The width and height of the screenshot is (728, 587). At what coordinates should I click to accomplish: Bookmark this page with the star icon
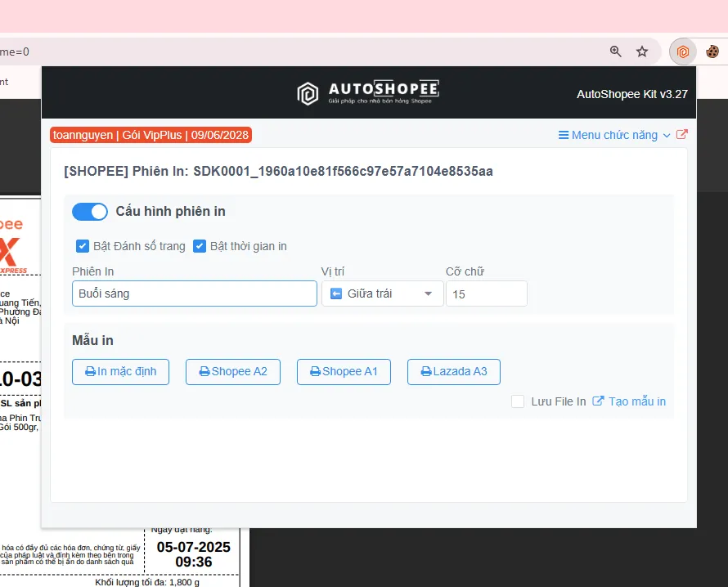pyautogui.click(x=641, y=52)
